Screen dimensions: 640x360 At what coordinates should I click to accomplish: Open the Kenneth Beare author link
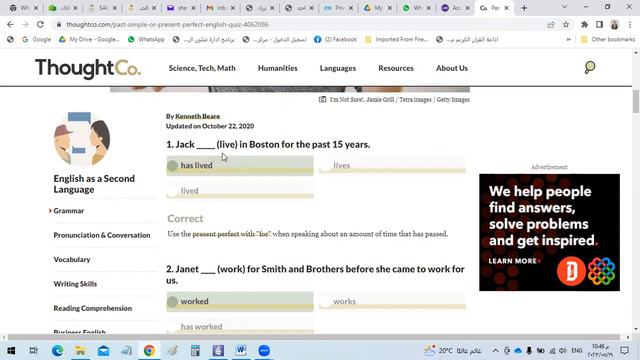tap(198, 116)
